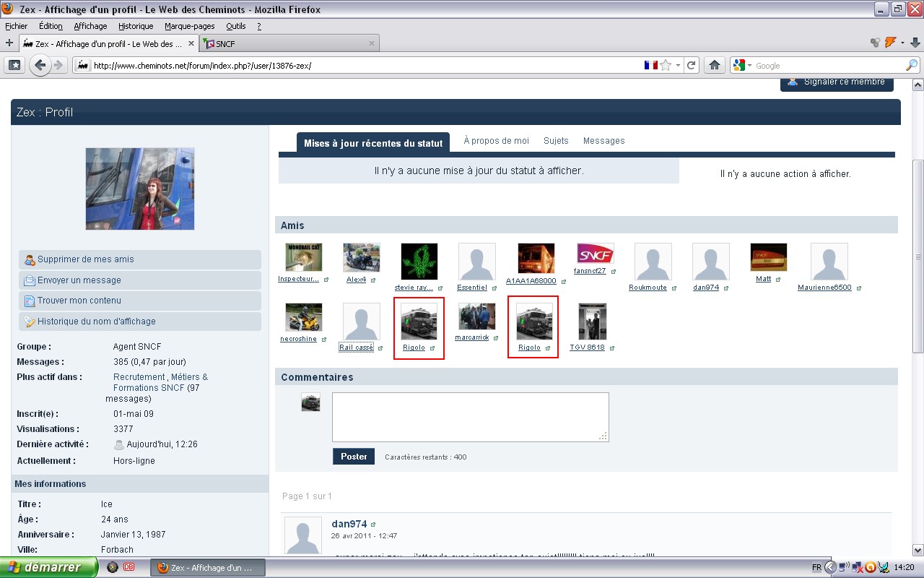
Task: Open the fansncf27 SNCF logo avatar
Action: (x=596, y=254)
